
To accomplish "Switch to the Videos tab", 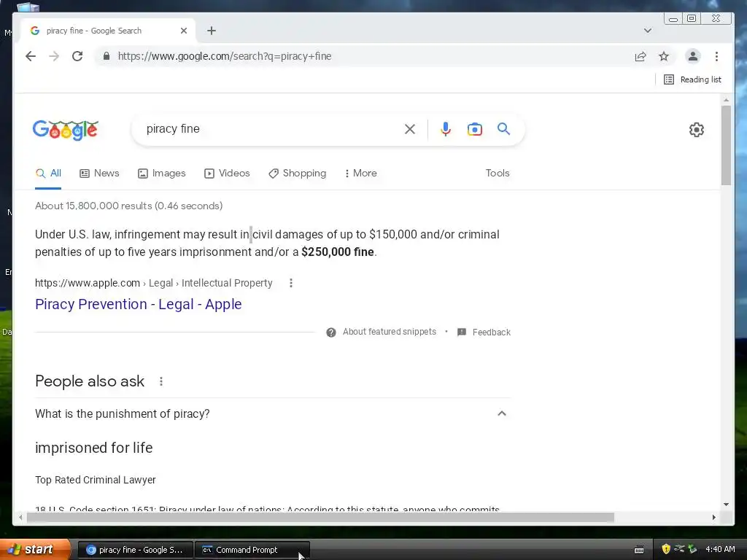I will [227, 174].
